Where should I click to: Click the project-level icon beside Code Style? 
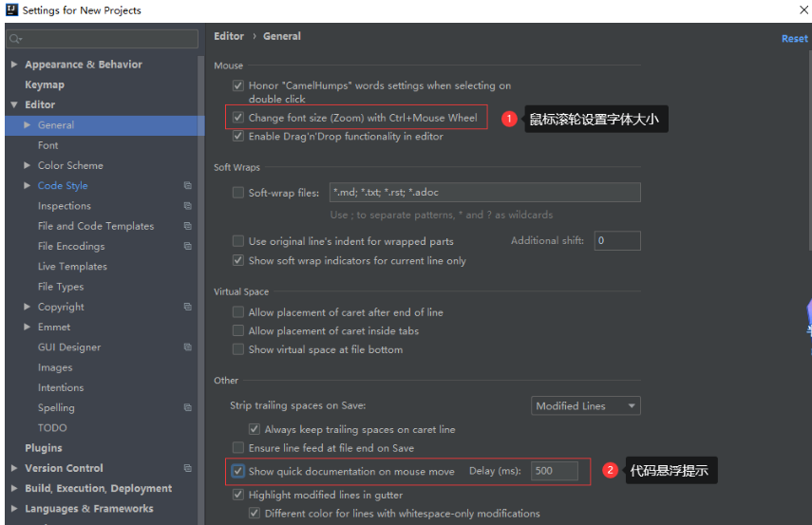187,185
